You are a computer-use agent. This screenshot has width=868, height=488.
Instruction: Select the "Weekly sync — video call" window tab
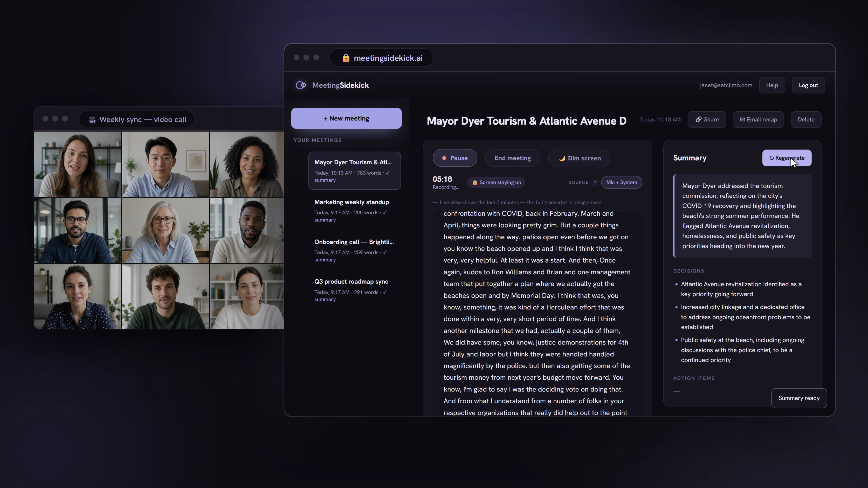137,119
